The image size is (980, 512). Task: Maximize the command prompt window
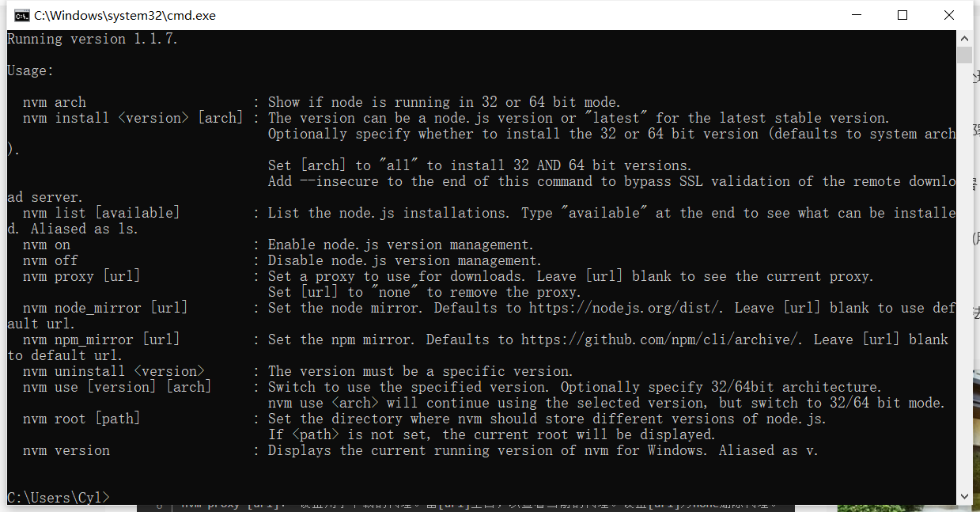tap(902, 15)
